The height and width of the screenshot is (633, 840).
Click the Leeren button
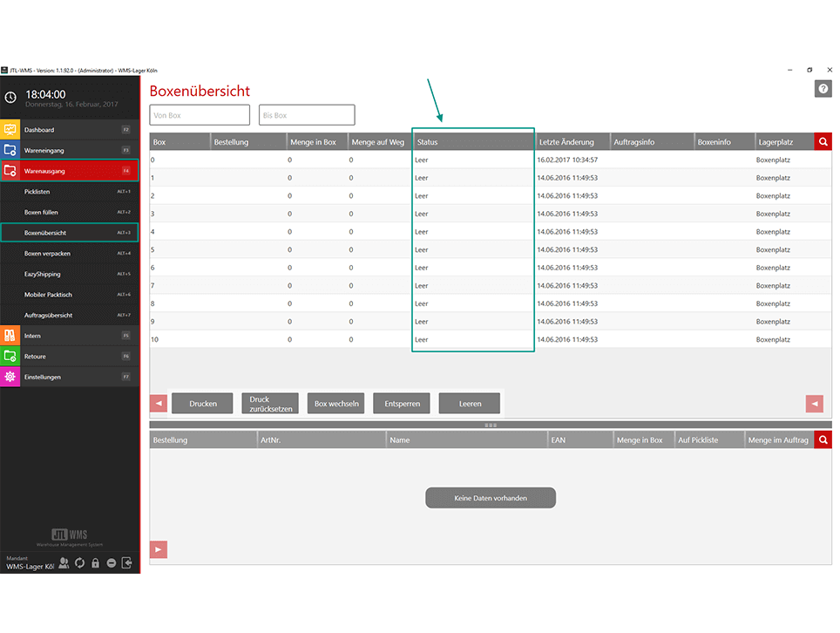(x=470, y=404)
